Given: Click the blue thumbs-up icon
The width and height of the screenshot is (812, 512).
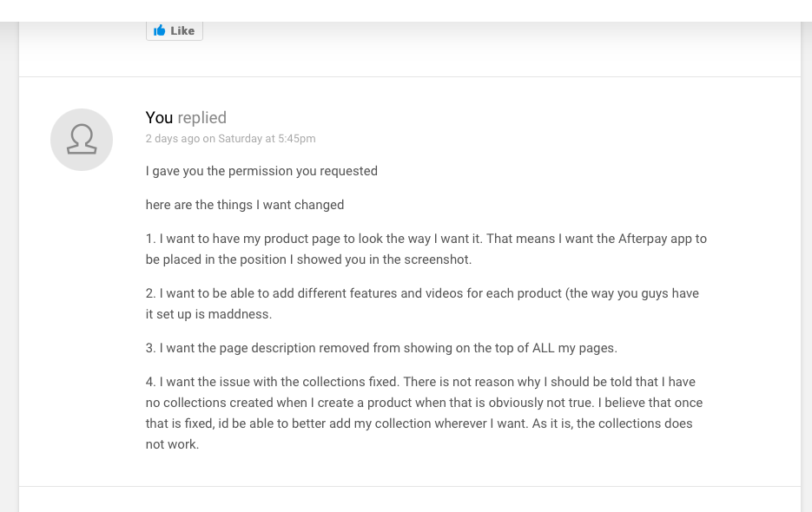Looking at the screenshot, I should click(160, 30).
